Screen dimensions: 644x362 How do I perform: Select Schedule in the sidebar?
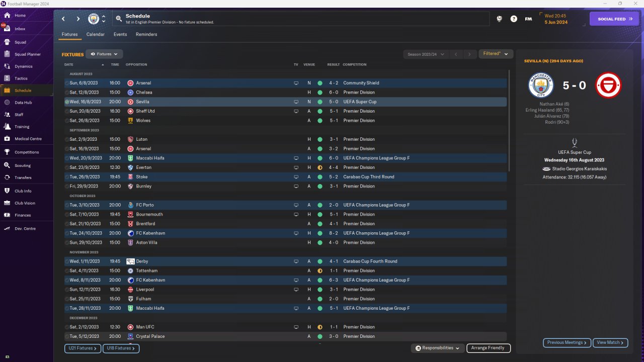(x=27, y=90)
